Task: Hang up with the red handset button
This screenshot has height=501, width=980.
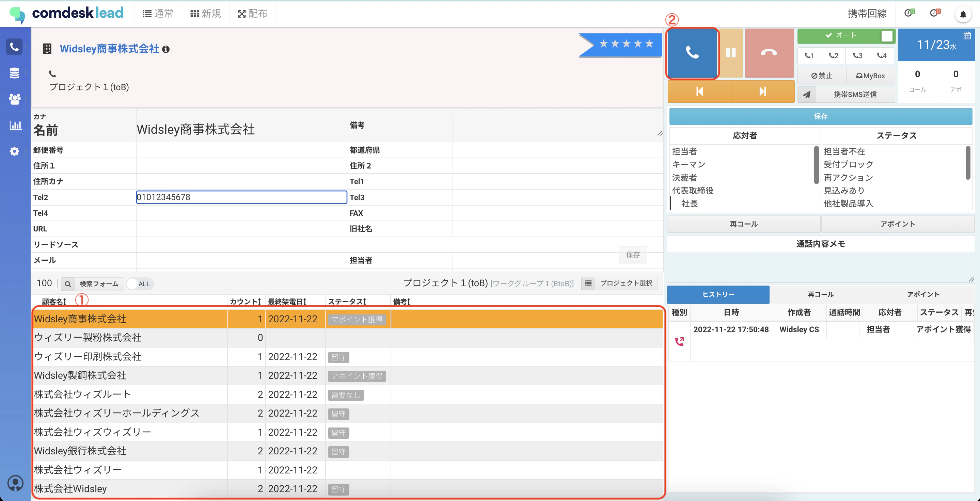Action: coord(769,53)
